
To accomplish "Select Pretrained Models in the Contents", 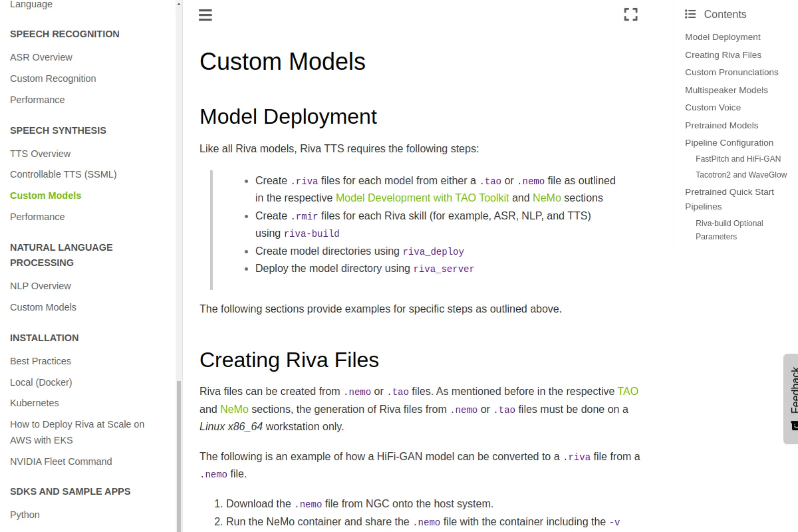I will [x=721, y=125].
